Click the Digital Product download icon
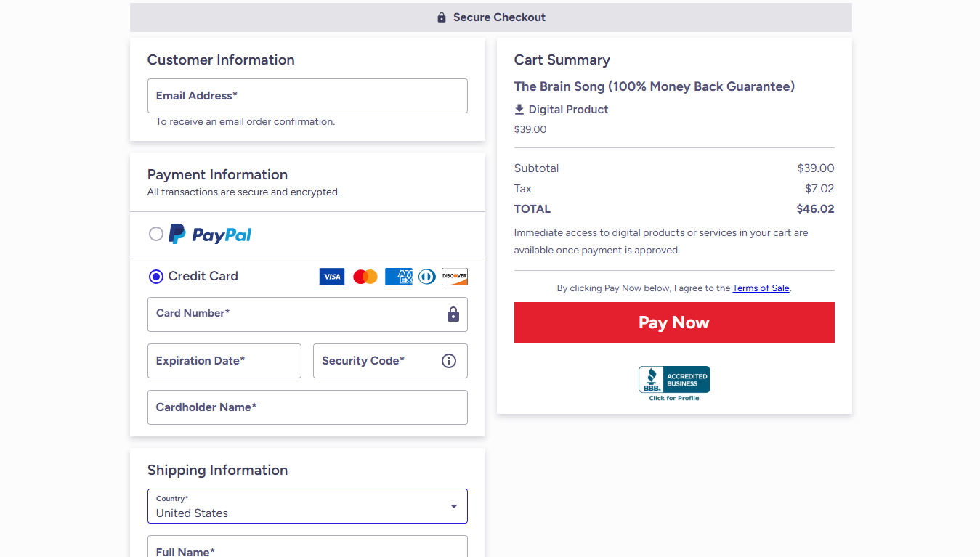Screen dimensions: 980x557 519,109
